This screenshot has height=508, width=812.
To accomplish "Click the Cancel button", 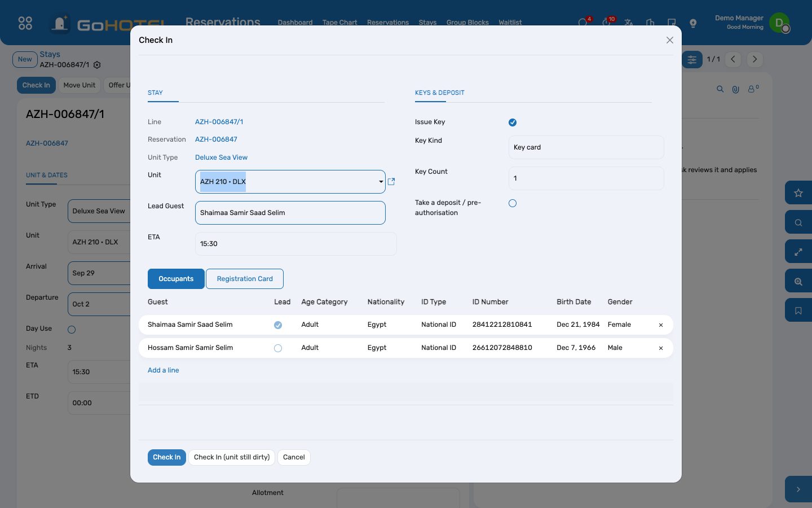I will click(294, 457).
